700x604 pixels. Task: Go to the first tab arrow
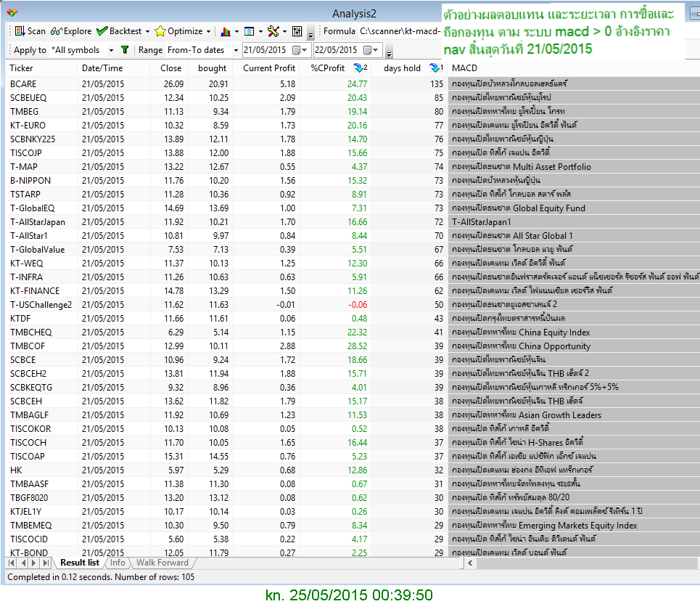tap(12, 563)
